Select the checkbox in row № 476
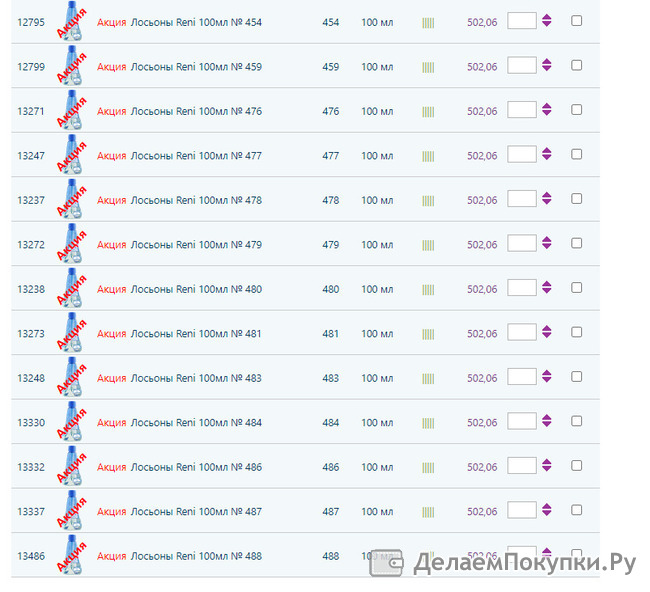Image resolution: width=650 pixels, height=592 pixels. click(x=576, y=109)
